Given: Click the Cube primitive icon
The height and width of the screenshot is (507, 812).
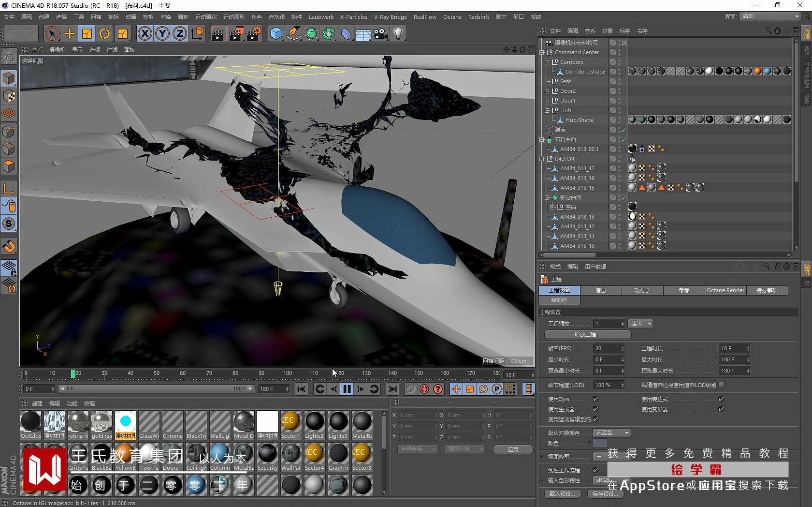Looking at the screenshot, I should pos(276,33).
